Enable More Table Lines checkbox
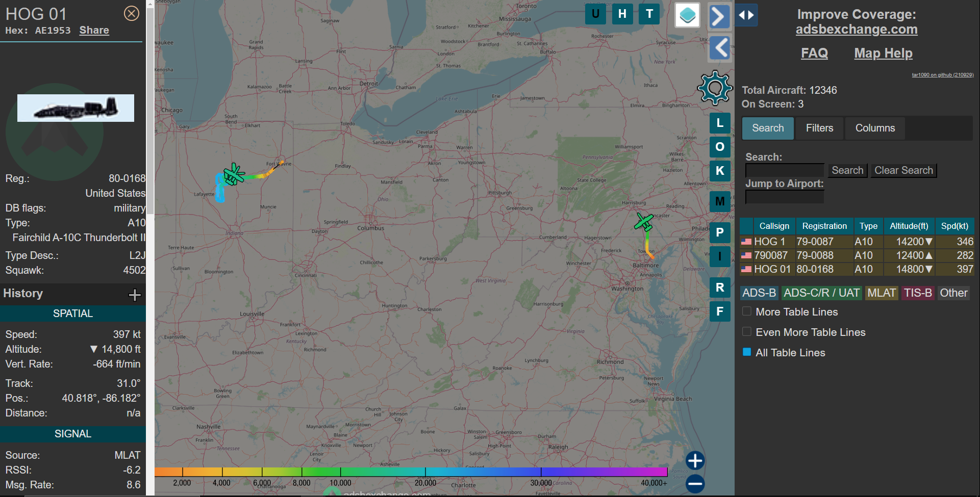Image resolution: width=980 pixels, height=497 pixels. [747, 311]
